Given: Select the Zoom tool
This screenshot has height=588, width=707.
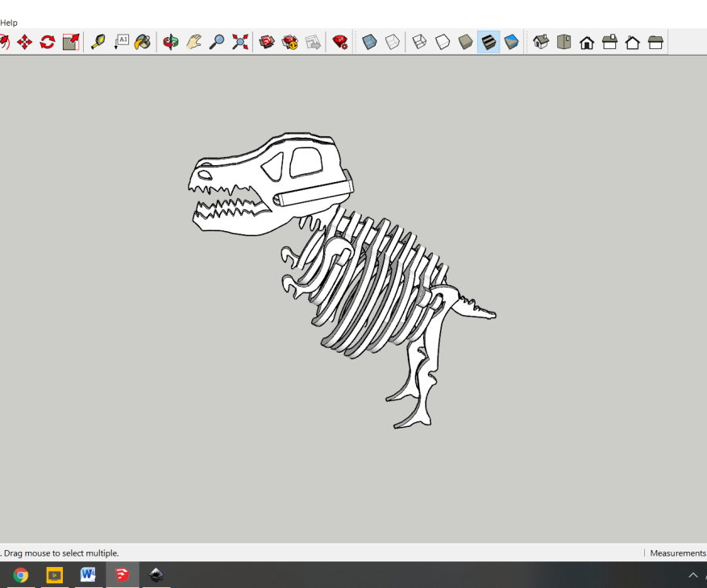Looking at the screenshot, I should point(215,42).
